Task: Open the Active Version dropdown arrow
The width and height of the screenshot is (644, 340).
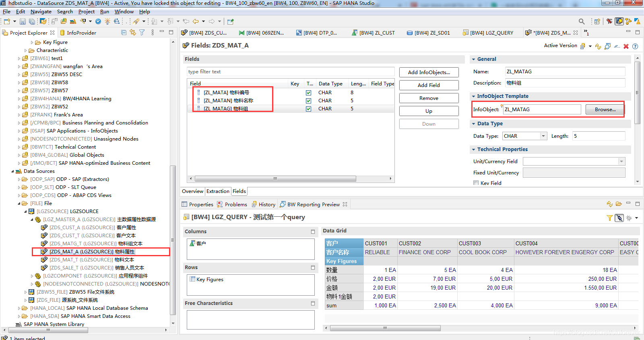Action: [x=590, y=46]
